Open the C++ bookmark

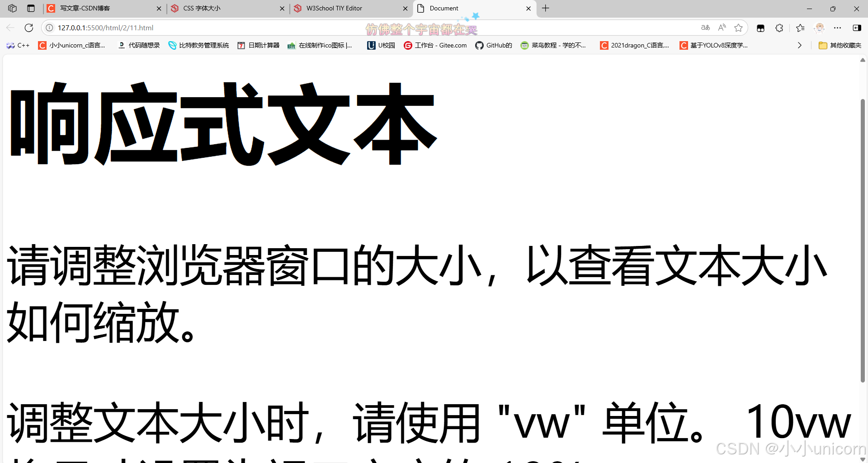point(18,45)
